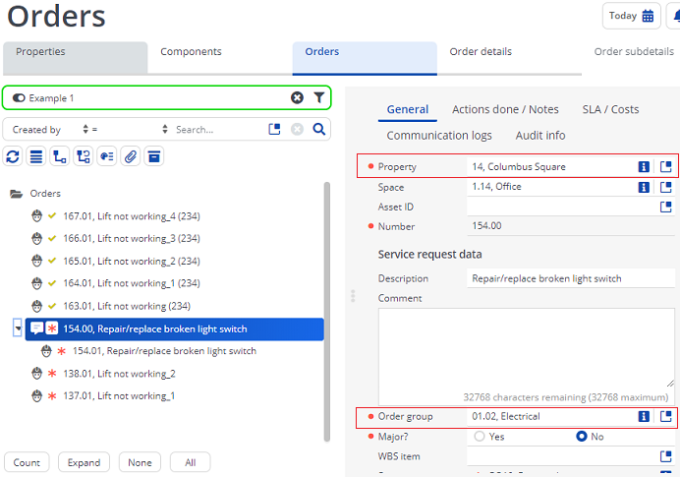Click the list view lines icon
This screenshot has width=680, height=477.
click(x=36, y=157)
